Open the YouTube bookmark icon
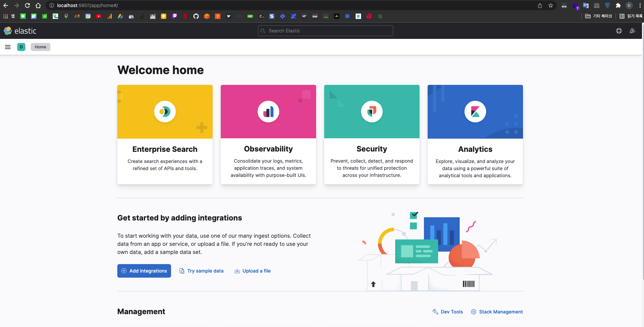Viewport: 644px width, 327px height. [x=99, y=16]
